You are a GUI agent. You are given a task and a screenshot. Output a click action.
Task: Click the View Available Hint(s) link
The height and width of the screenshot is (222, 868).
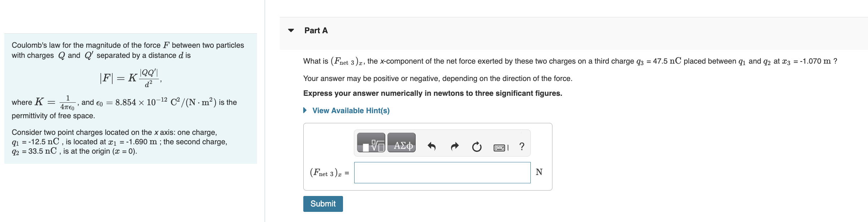(351, 111)
